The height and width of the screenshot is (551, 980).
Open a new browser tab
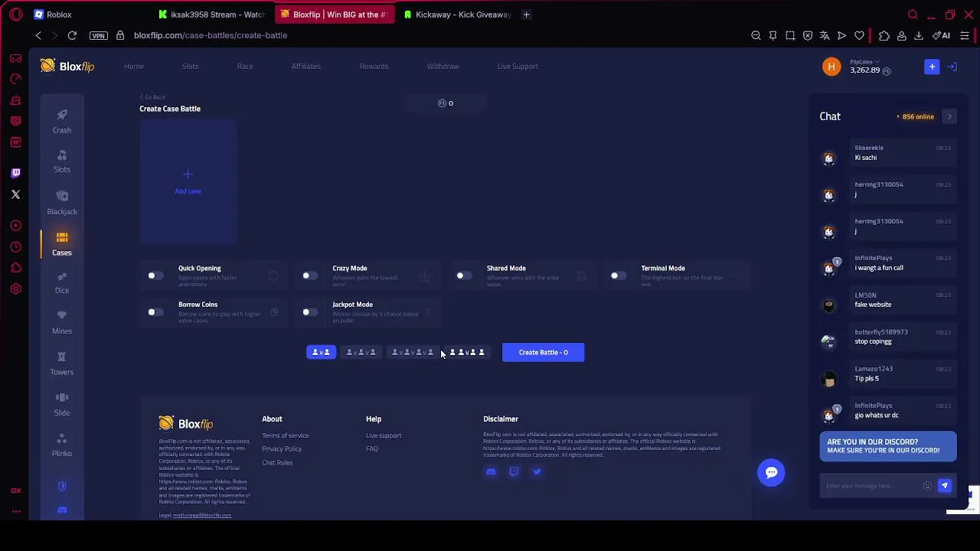tap(526, 15)
